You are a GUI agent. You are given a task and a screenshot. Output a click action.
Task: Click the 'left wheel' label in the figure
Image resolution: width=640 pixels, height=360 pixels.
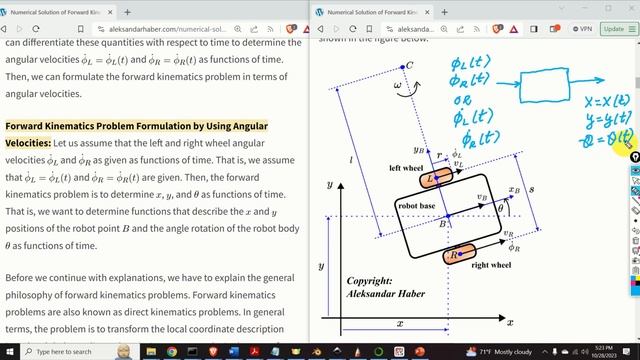point(406,168)
